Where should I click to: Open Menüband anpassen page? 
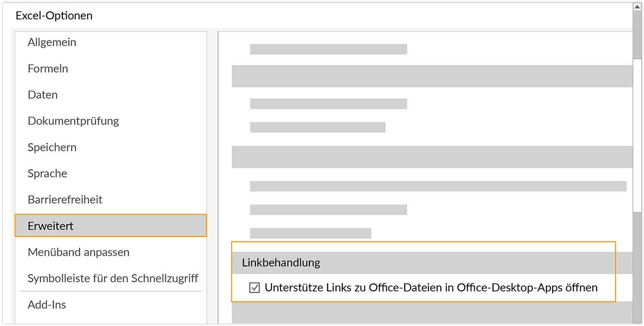78,252
